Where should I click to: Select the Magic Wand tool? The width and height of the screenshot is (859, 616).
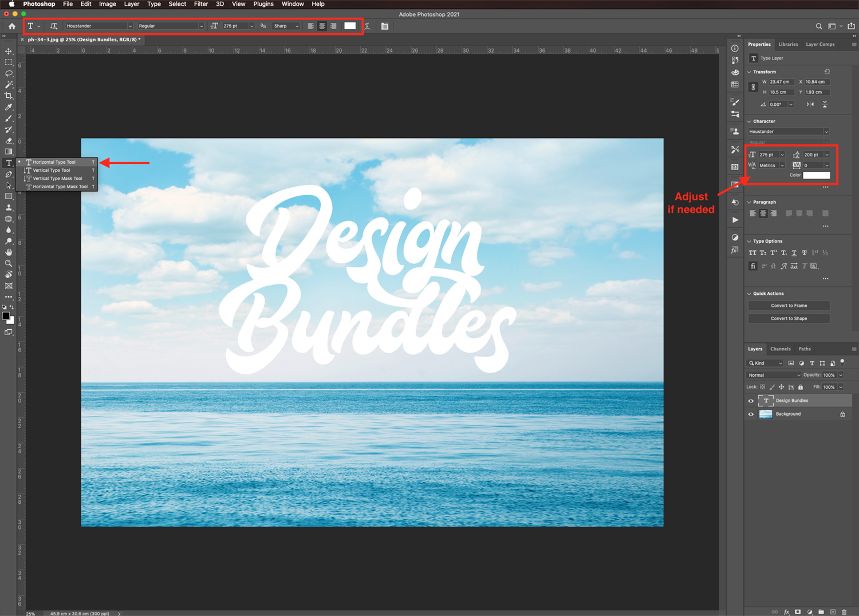(9, 85)
